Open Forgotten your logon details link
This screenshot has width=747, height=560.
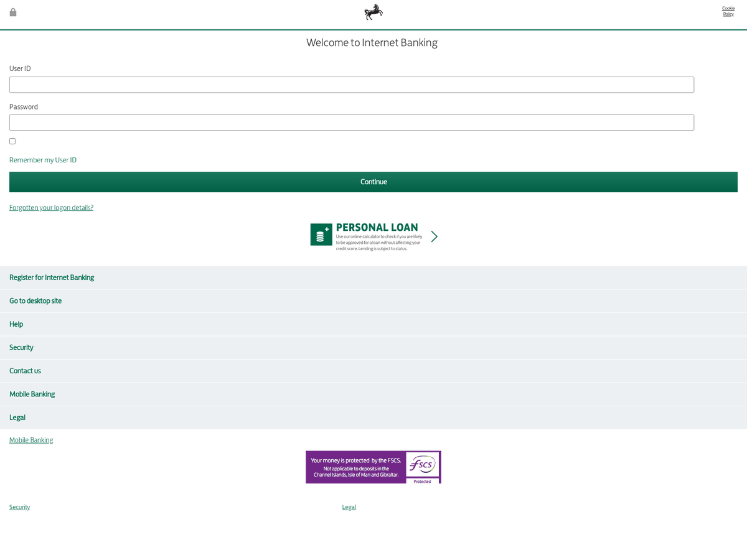[x=51, y=208]
